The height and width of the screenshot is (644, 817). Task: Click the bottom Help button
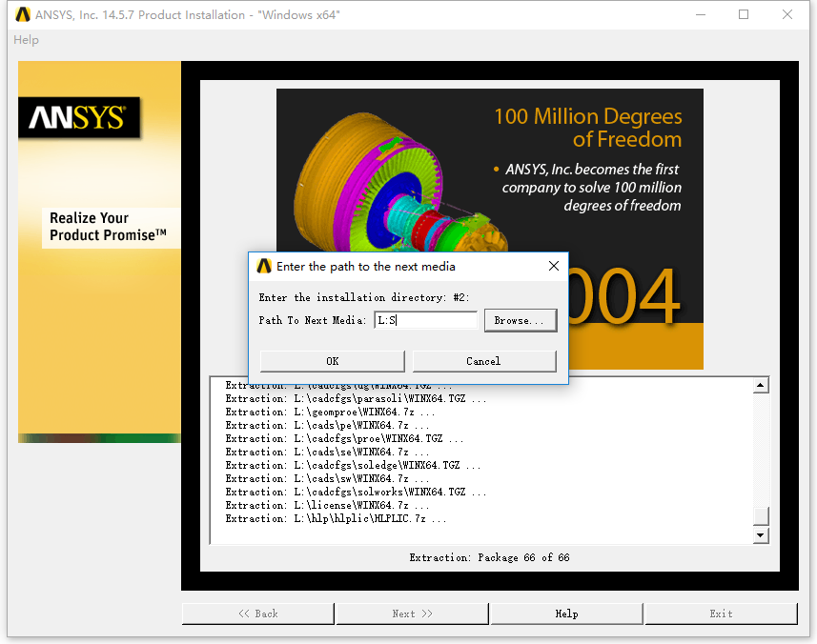(566, 614)
